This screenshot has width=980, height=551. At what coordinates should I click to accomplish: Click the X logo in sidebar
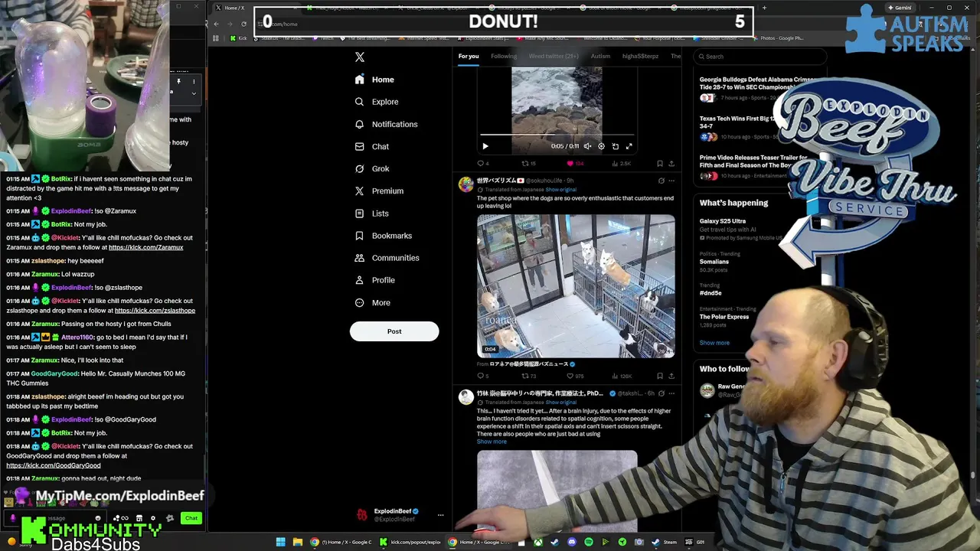(360, 57)
